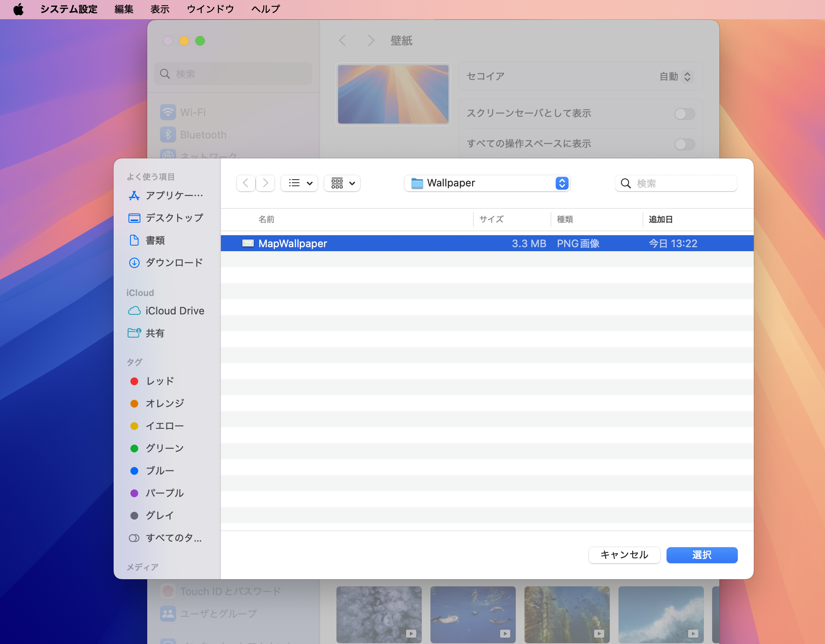Screen dimensions: 825x644
Task: Open iCloud Drive in the sidebar
Action: tap(175, 311)
